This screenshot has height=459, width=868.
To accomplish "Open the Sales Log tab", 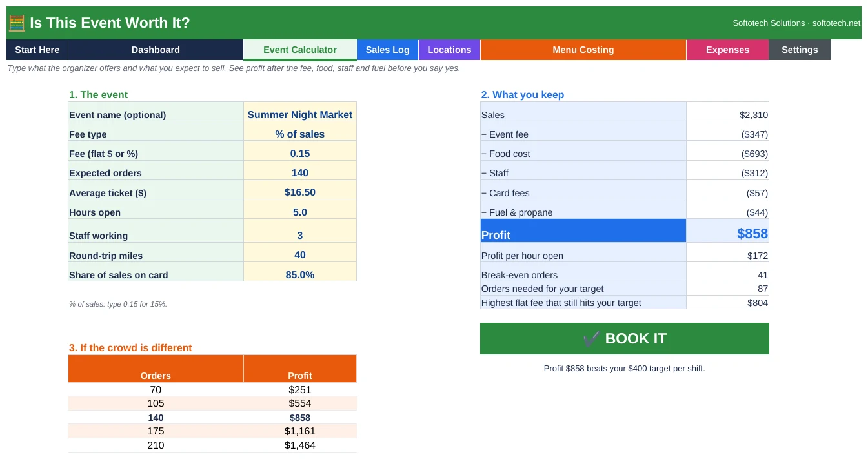I will pyautogui.click(x=387, y=50).
